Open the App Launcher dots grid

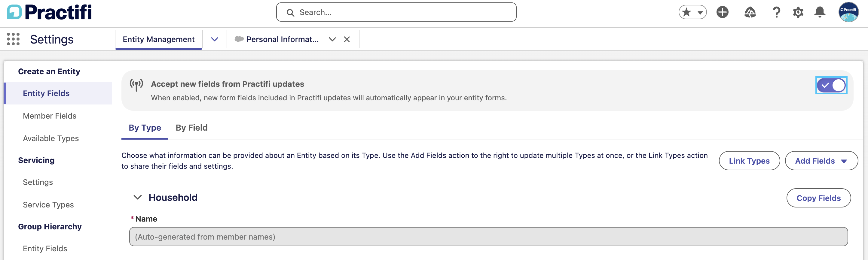pyautogui.click(x=13, y=39)
